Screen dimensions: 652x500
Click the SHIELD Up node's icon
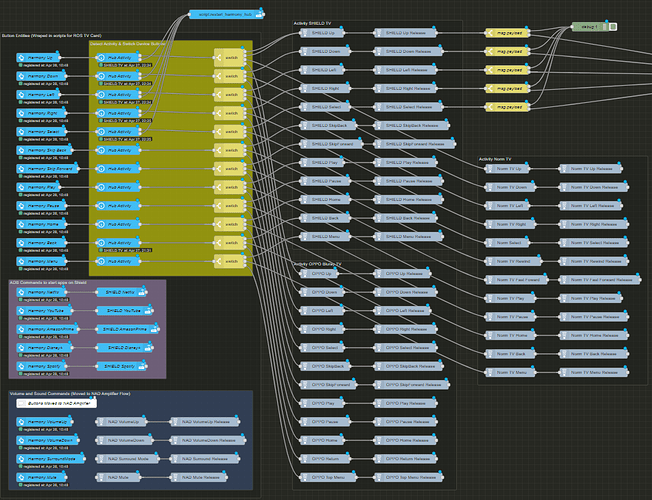tap(304, 32)
